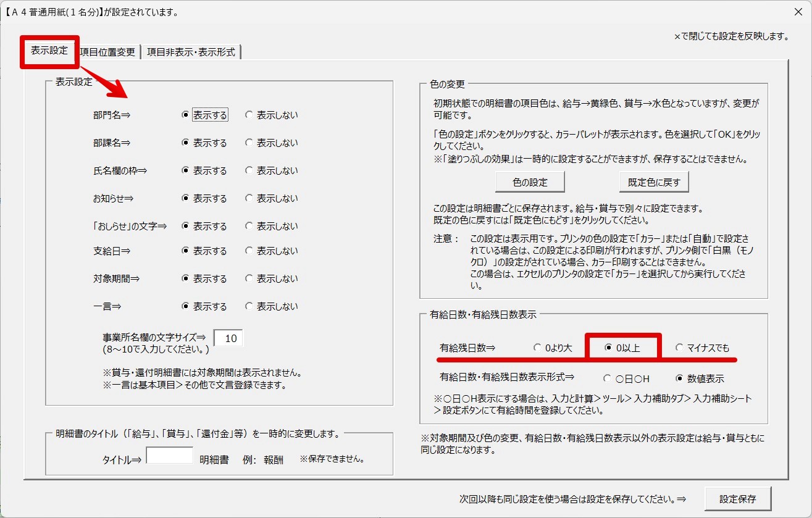Click the 設定保存 button
Image resolution: width=812 pixels, height=518 pixels.
[x=737, y=498]
